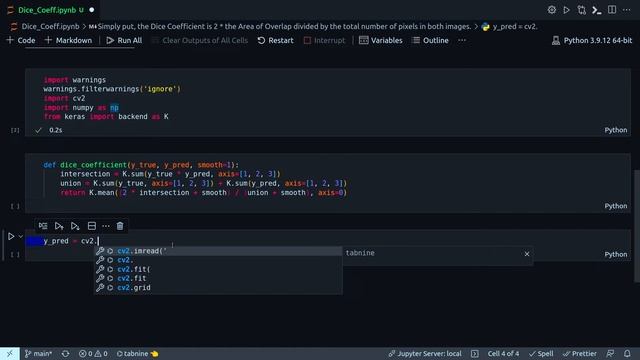
Task: Add a new Markdown cell
Action: click(68, 40)
